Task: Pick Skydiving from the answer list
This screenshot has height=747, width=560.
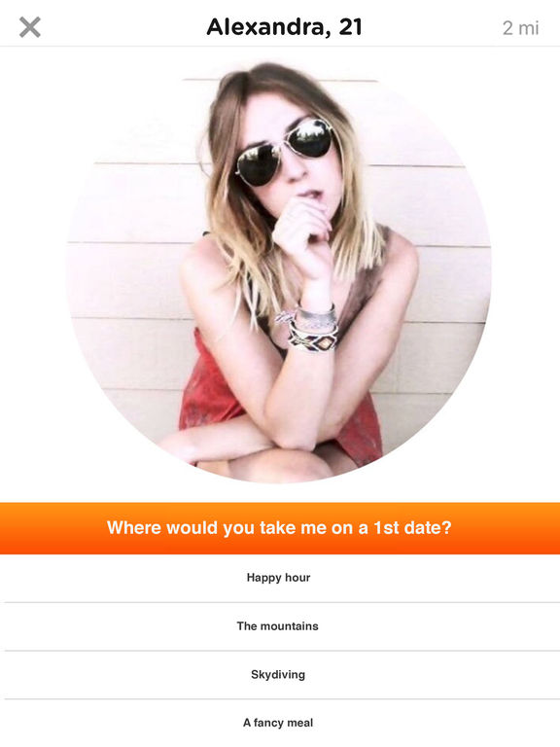Action: [x=280, y=675]
